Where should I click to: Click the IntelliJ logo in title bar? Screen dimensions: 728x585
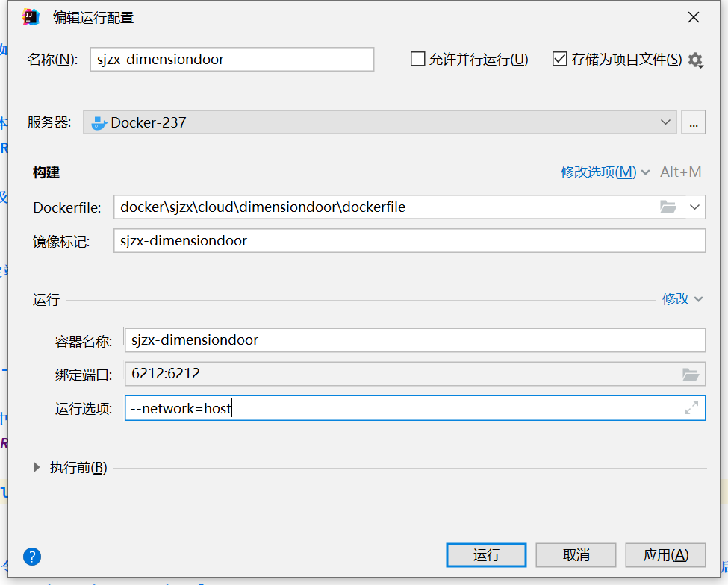[x=31, y=17]
